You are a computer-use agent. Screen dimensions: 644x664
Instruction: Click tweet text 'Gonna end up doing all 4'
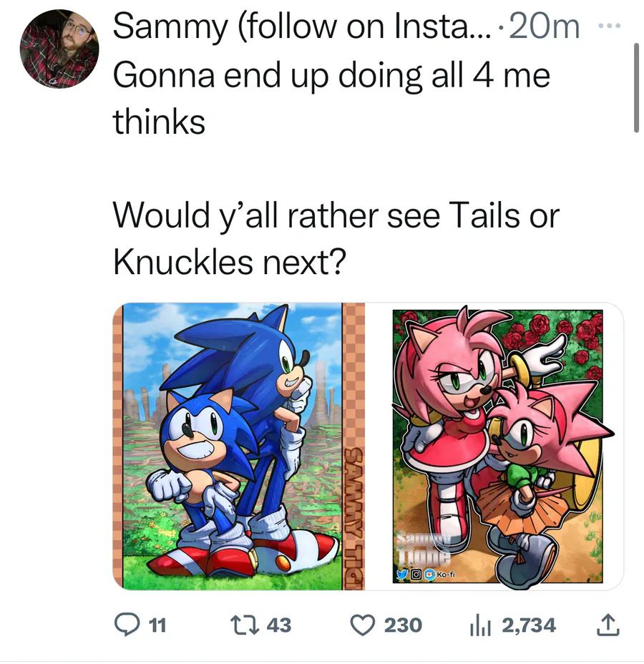coord(301,75)
